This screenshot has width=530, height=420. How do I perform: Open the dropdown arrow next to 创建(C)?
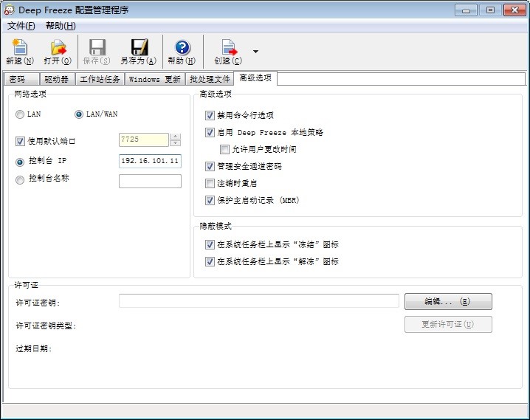pyautogui.click(x=256, y=52)
